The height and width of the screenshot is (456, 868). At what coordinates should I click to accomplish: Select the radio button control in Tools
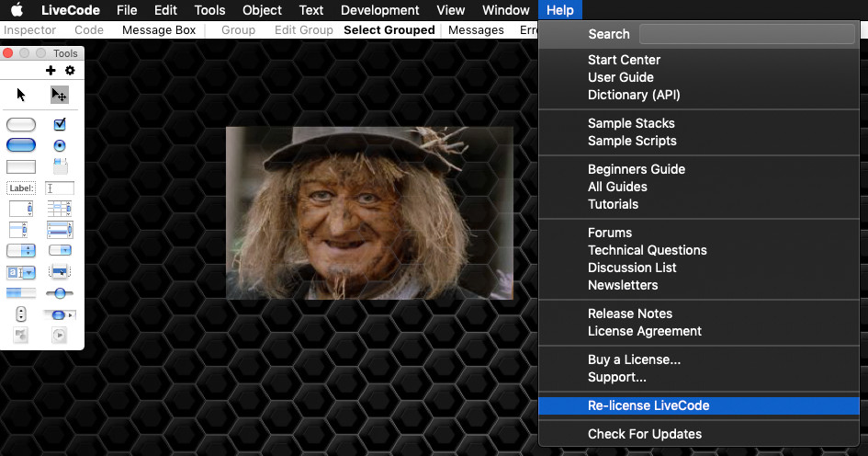pos(60,145)
